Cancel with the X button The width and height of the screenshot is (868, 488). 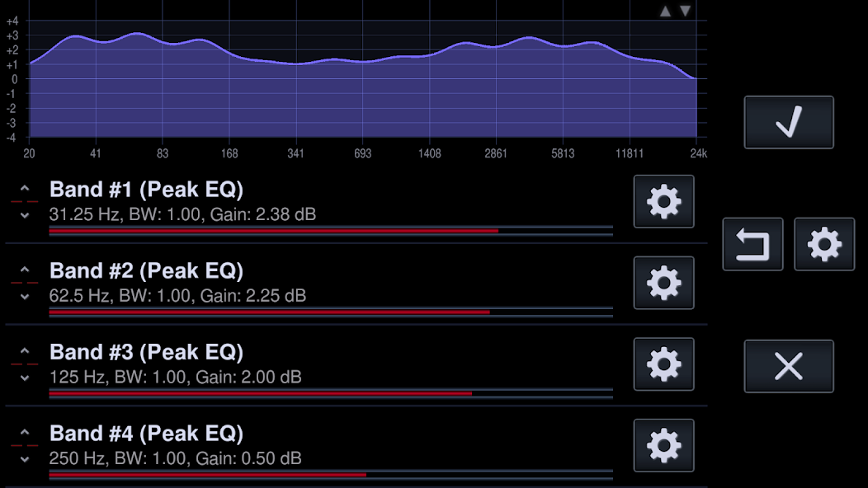789,366
